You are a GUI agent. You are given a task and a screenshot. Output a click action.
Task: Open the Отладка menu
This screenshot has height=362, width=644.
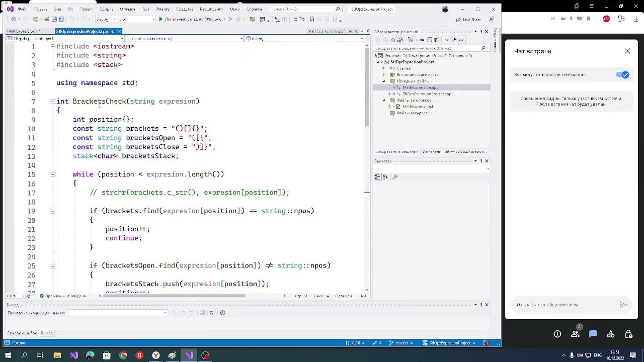point(127,9)
